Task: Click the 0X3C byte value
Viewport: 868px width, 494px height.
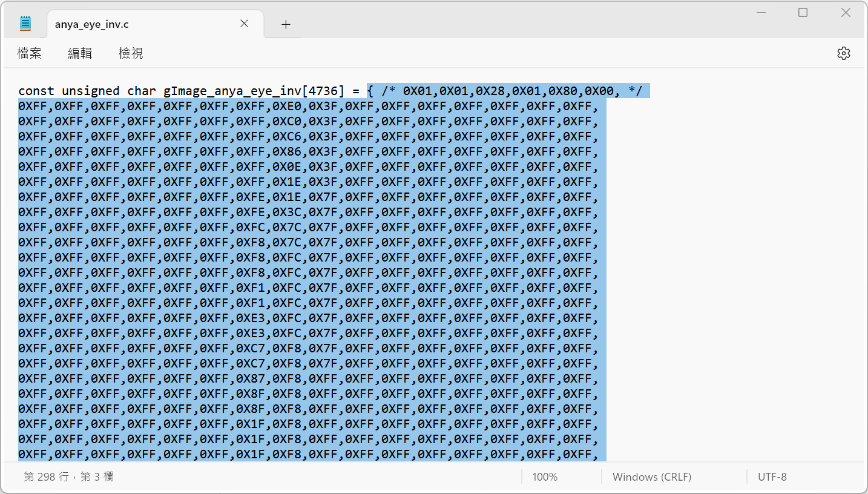Action: pos(287,212)
